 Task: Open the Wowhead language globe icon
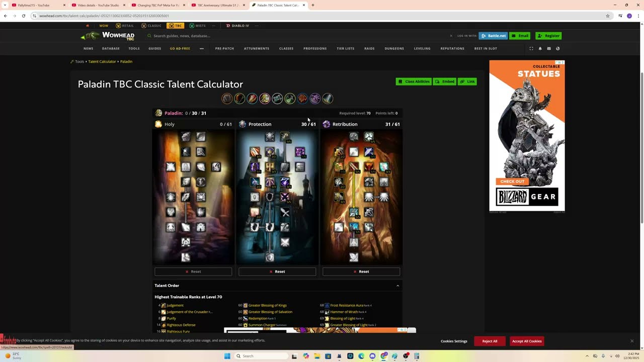click(557, 49)
